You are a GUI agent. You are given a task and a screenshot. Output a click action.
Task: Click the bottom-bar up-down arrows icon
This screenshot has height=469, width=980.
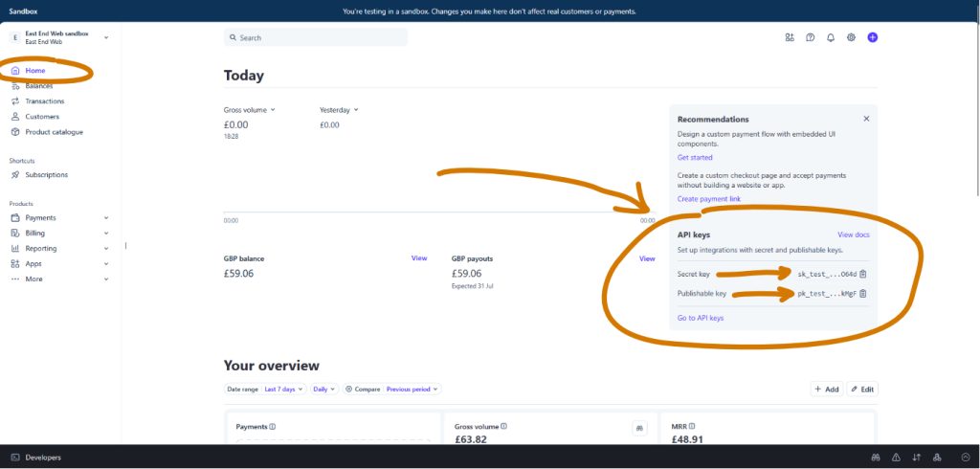click(917, 458)
